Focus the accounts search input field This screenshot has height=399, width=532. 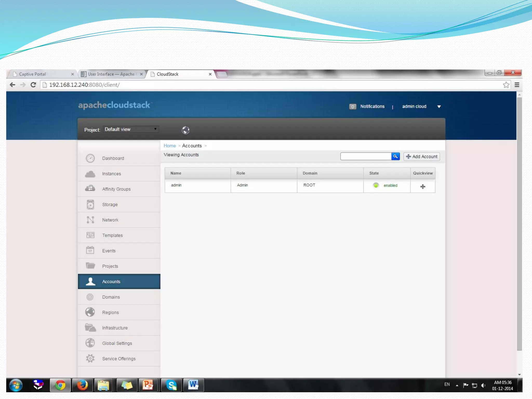pos(366,156)
